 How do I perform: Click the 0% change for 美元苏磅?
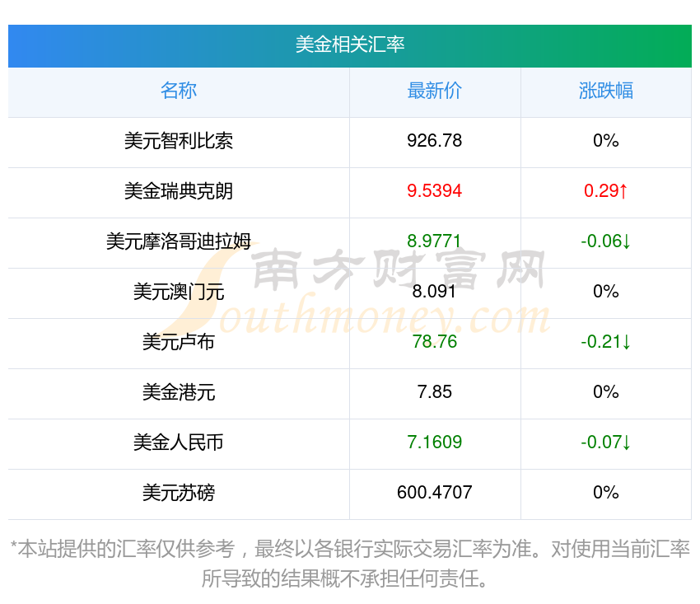point(606,493)
